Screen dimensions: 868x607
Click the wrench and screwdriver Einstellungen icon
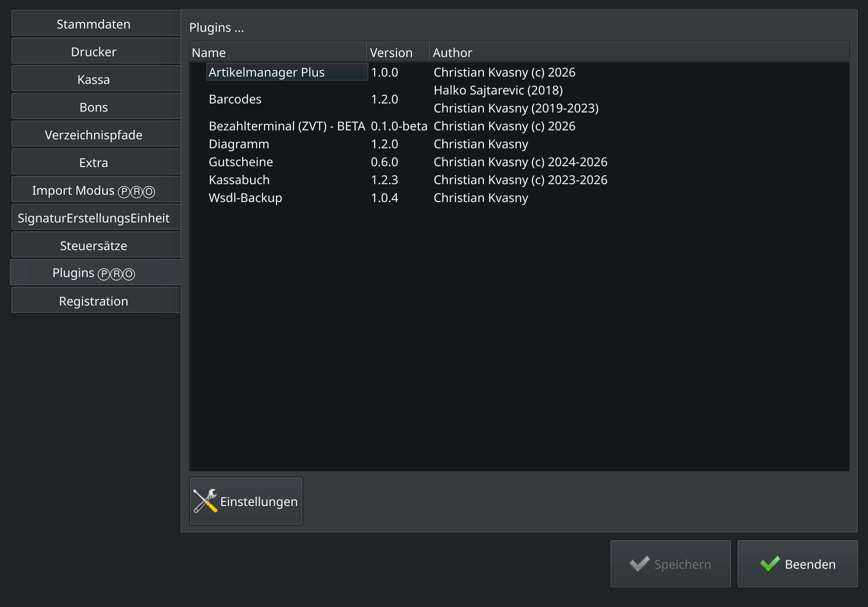pyautogui.click(x=205, y=501)
